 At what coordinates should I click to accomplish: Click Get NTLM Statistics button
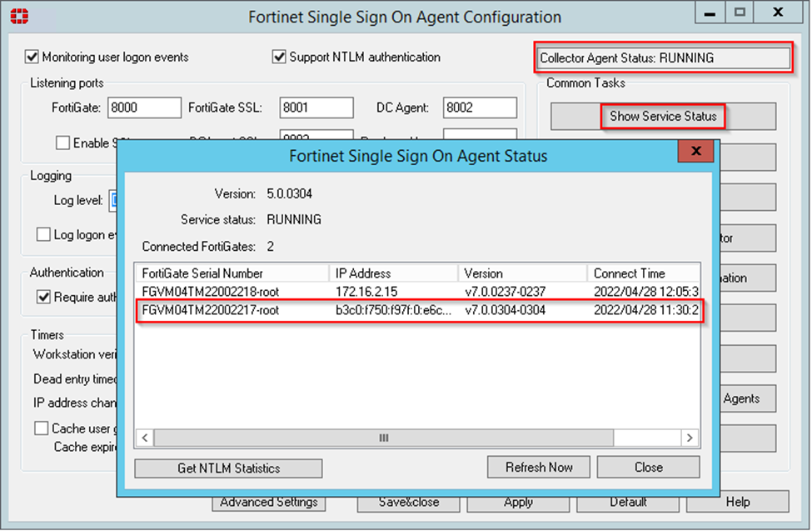tap(228, 468)
